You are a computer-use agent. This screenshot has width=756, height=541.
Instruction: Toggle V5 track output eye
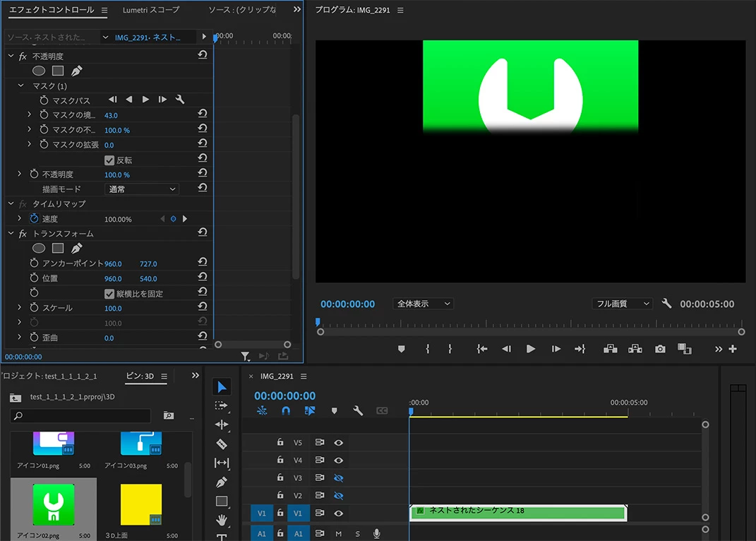pyautogui.click(x=338, y=443)
